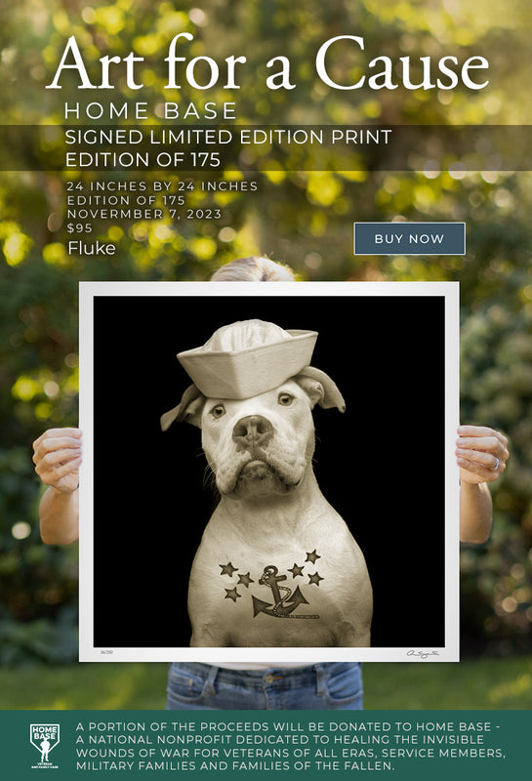Click the small Edition of 175 line under dimensions

[126, 200]
